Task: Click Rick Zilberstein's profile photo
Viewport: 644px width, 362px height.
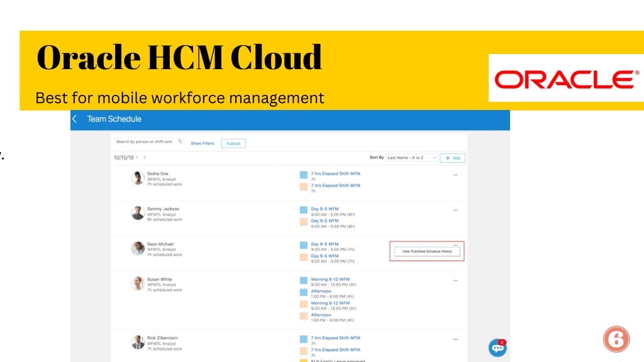Action: pyautogui.click(x=138, y=343)
